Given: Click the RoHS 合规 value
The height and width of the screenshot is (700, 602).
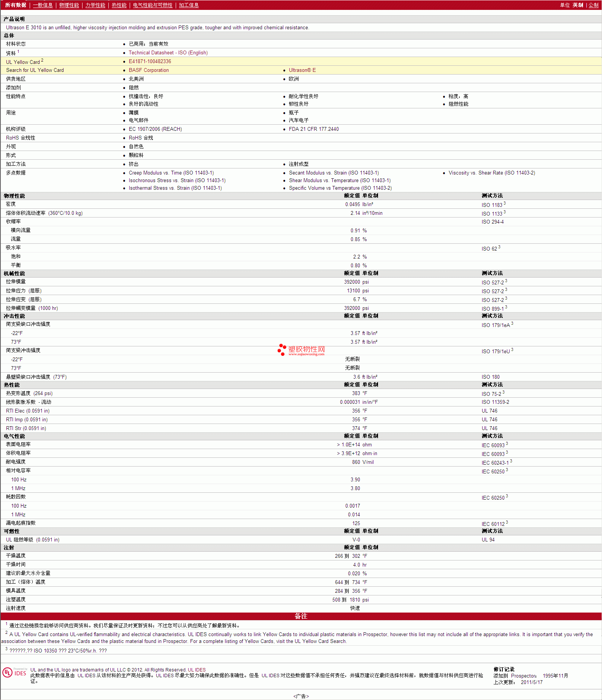Looking at the screenshot, I should coord(141,138).
